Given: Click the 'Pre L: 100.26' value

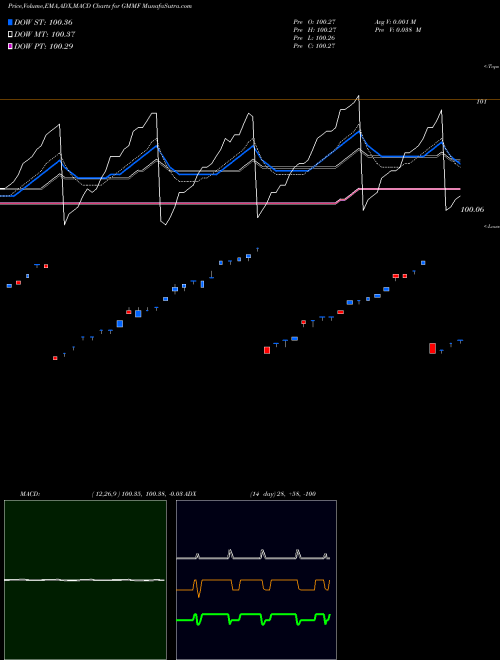Looking at the screenshot, I should click(314, 38).
